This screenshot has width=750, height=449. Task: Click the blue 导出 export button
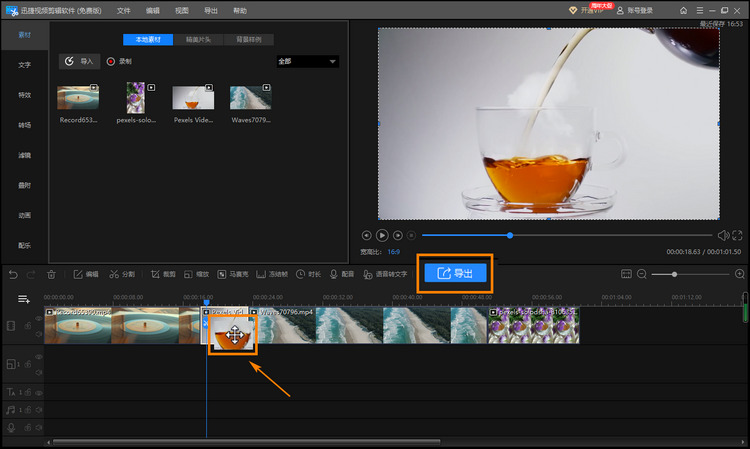455,273
